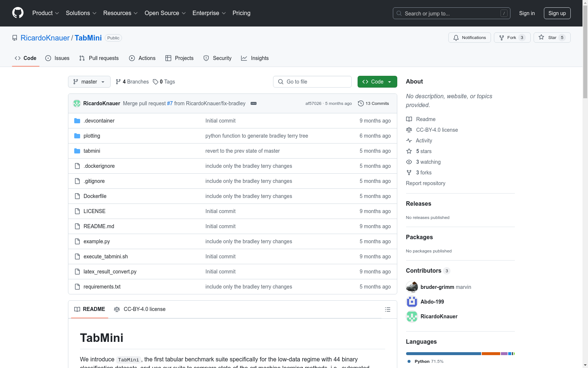Click the Sign in link
This screenshot has height=368, width=588.
pos(527,13)
